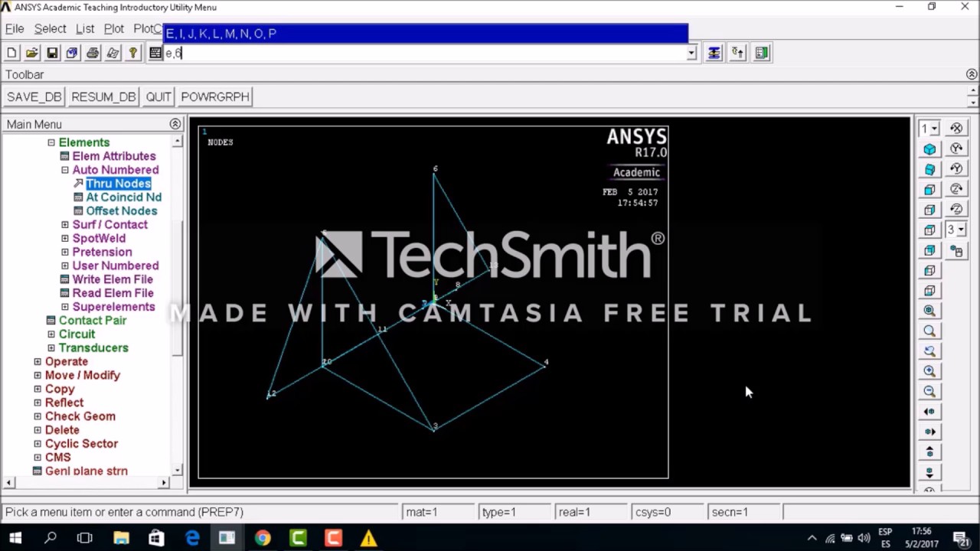Click the RESUM_DB toolbar button

pyautogui.click(x=103, y=97)
